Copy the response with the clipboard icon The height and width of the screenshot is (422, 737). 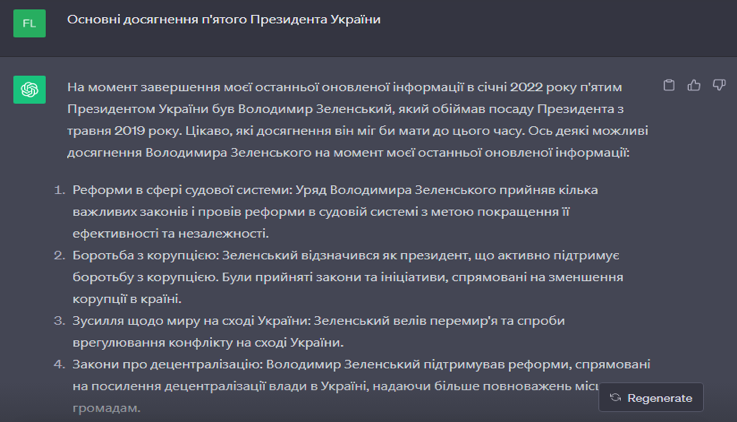click(x=669, y=85)
